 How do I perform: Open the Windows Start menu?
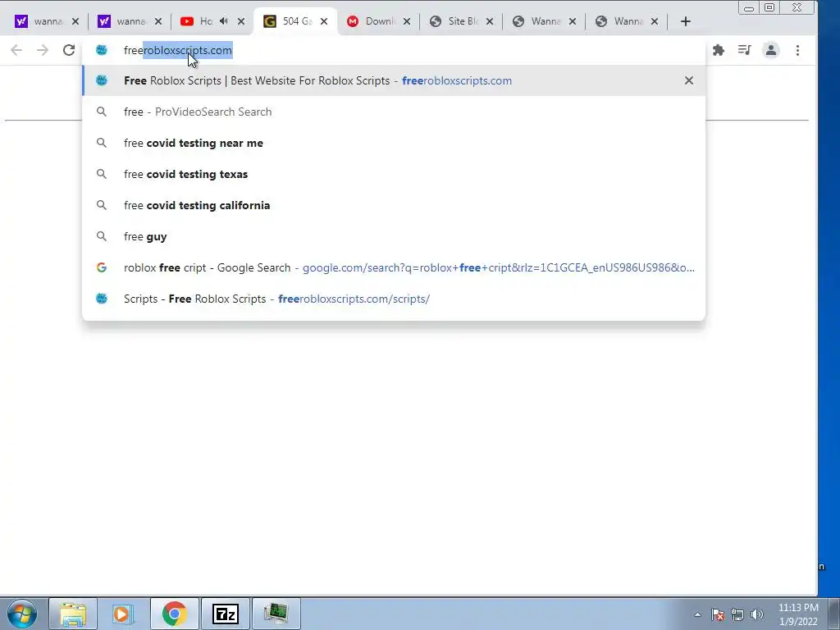22,614
